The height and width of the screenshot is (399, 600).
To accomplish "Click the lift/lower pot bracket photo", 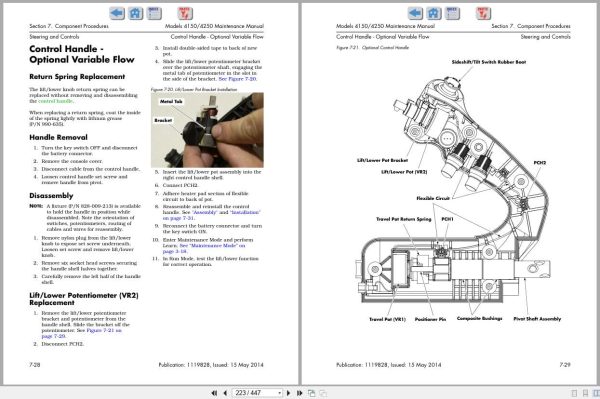I will pos(207,130).
